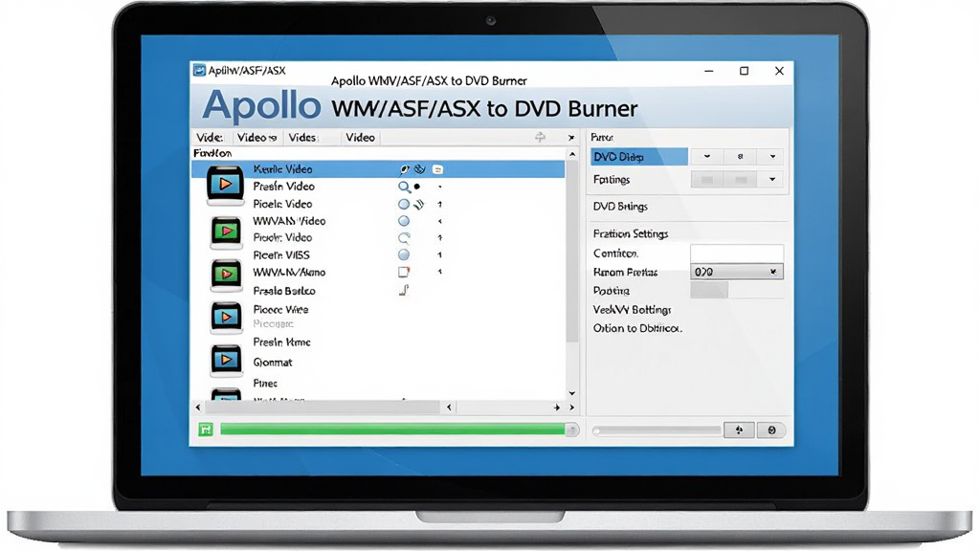
Task: Switch to the Vide: tab
Action: pyautogui.click(x=210, y=138)
